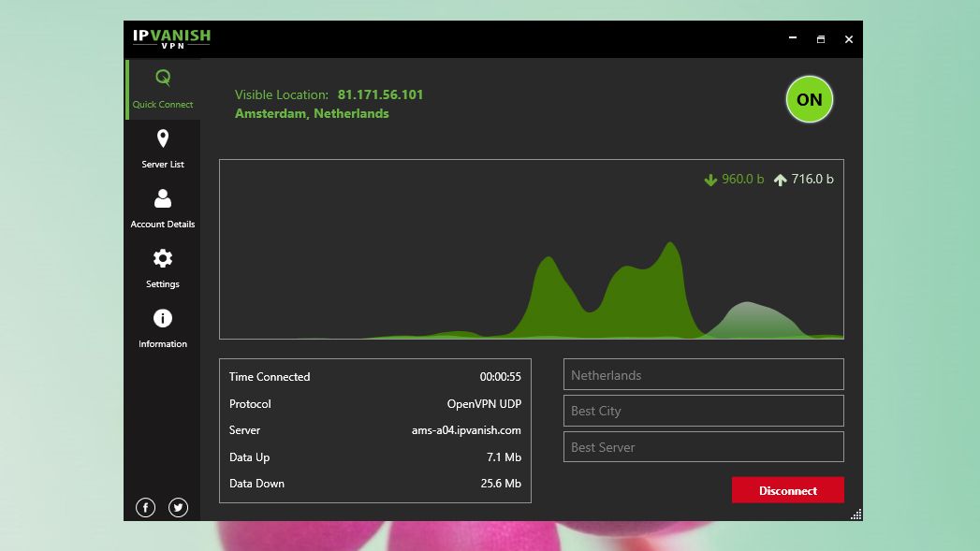Click the IP address 81.171.56.101
The height and width of the screenshot is (551, 980).
tap(380, 95)
